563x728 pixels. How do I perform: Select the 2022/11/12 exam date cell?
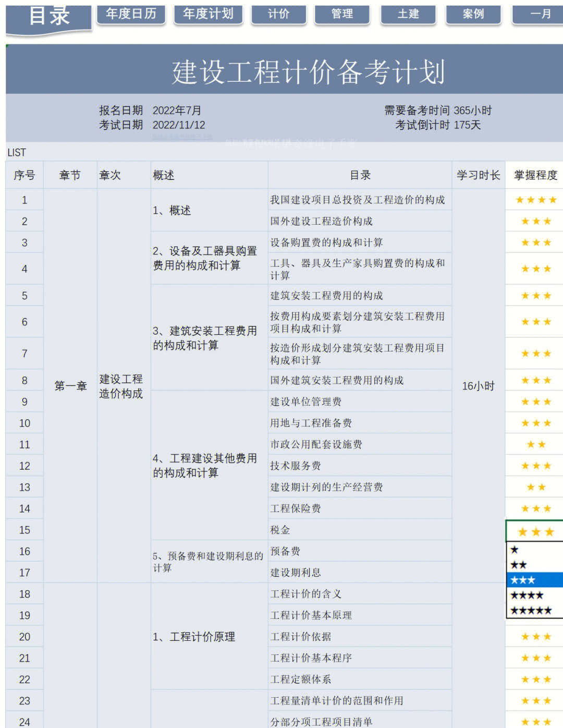[179, 125]
